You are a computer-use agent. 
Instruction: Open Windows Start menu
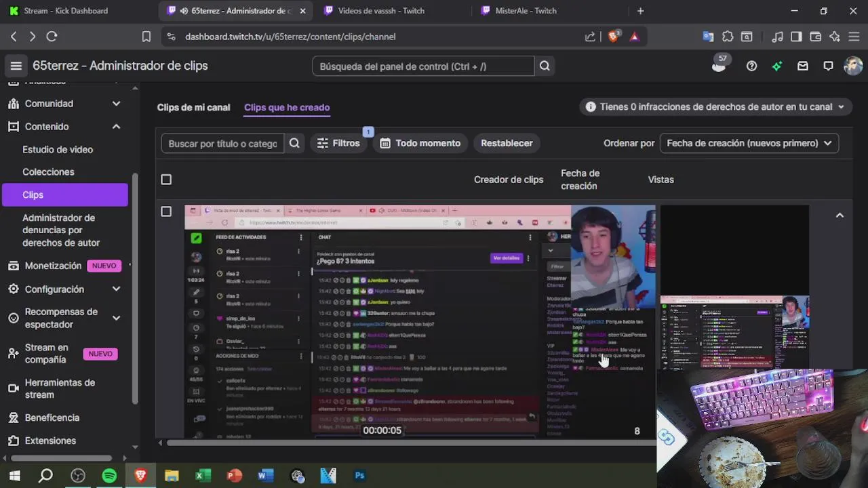(14, 476)
